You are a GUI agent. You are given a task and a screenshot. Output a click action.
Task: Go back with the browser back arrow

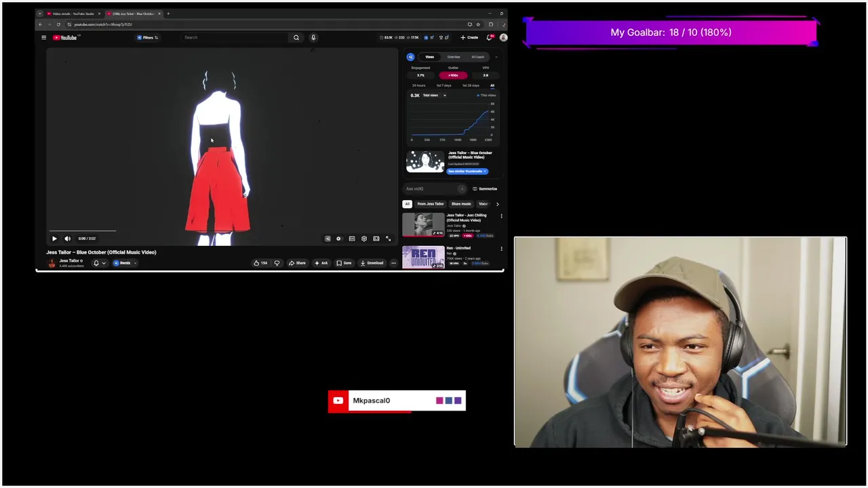(x=40, y=24)
